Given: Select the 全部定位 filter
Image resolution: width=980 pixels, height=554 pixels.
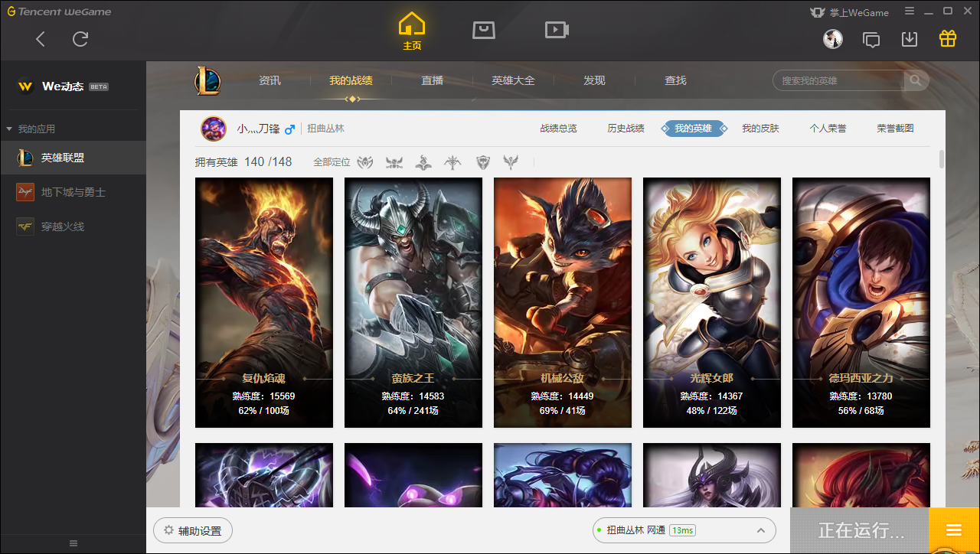Looking at the screenshot, I should pyautogui.click(x=332, y=162).
